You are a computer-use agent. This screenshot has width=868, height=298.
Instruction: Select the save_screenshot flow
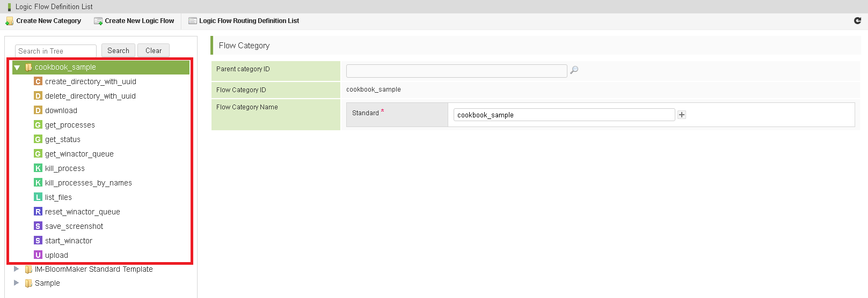tap(74, 226)
